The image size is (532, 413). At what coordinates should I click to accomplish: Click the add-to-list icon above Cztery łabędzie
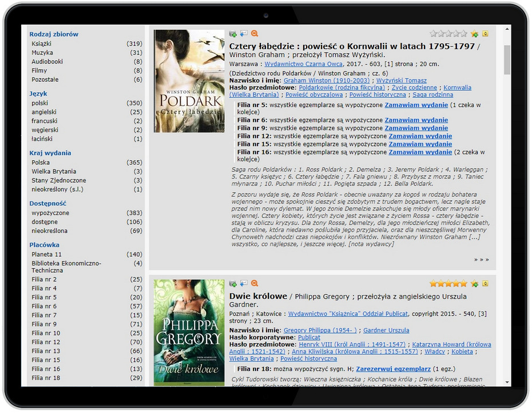coord(233,34)
